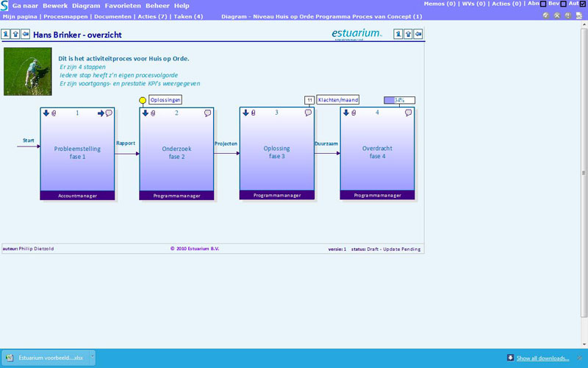Open dropdown arrow on downloaded Estuarium file
The height and width of the screenshot is (368, 588).
point(92,358)
